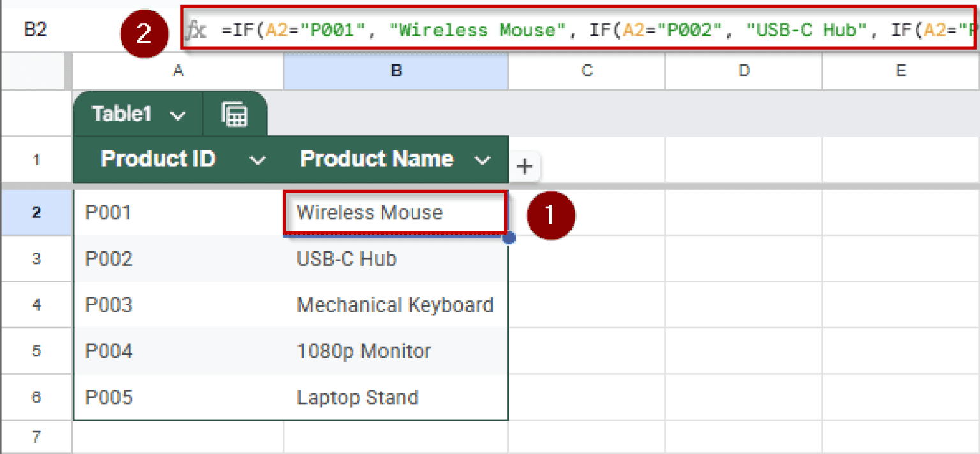Click the Product ID header cell
Viewport: 980px width, 454px height.
coord(178,159)
